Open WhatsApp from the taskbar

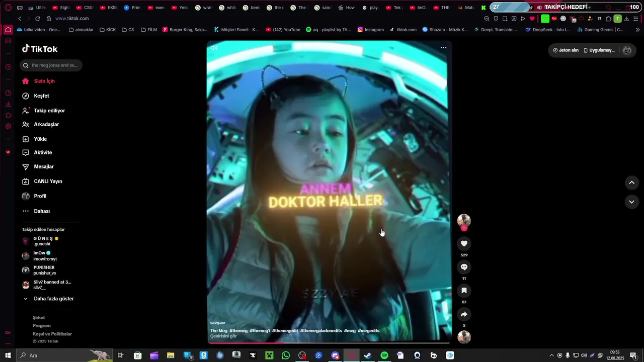pos(286,355)
